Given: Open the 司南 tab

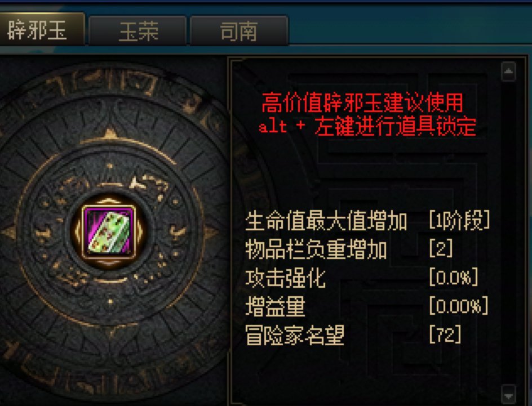Looking at the screenshot, I should click(239, 31).
